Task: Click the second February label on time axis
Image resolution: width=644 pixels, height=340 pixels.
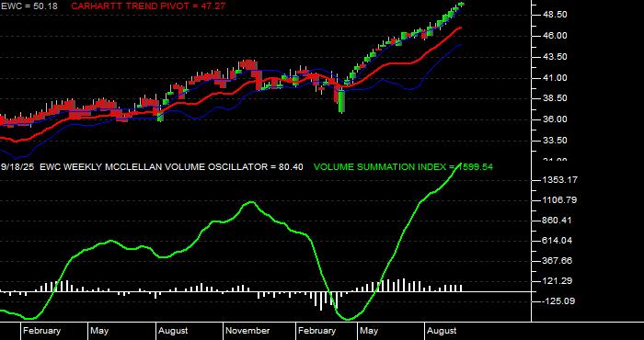Action: tap(317, 331)
